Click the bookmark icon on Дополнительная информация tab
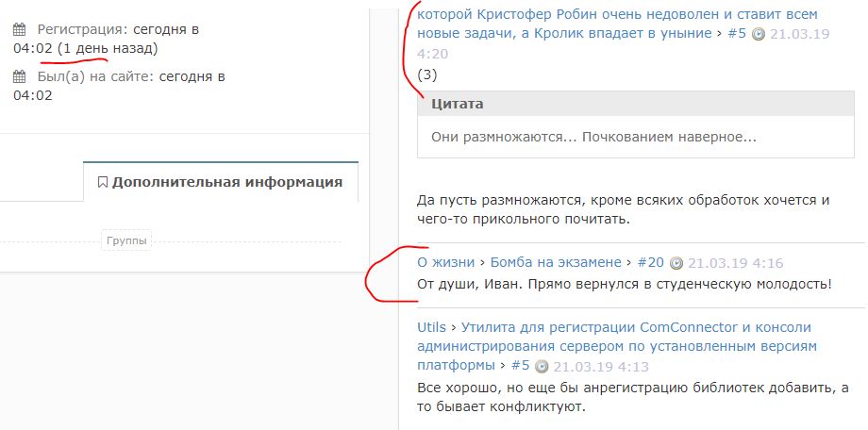This screenshot has height=430, width=868. tap(102, 182)
